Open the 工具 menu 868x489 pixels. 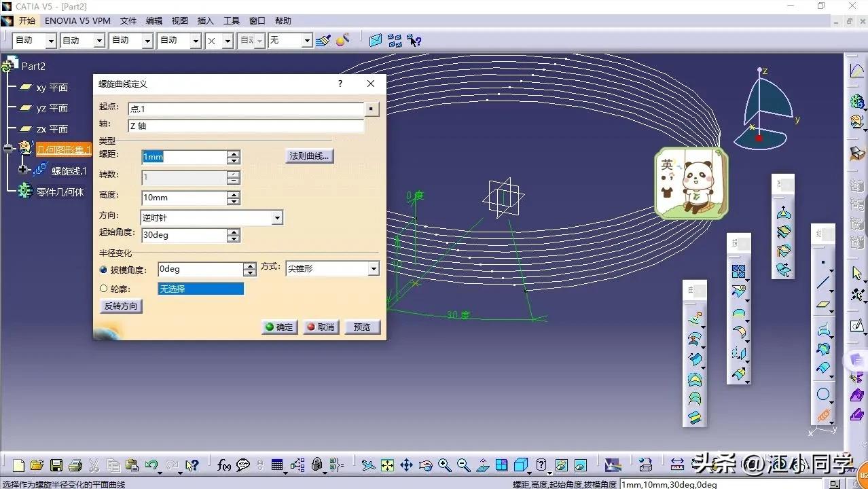[x=232, y=21]
